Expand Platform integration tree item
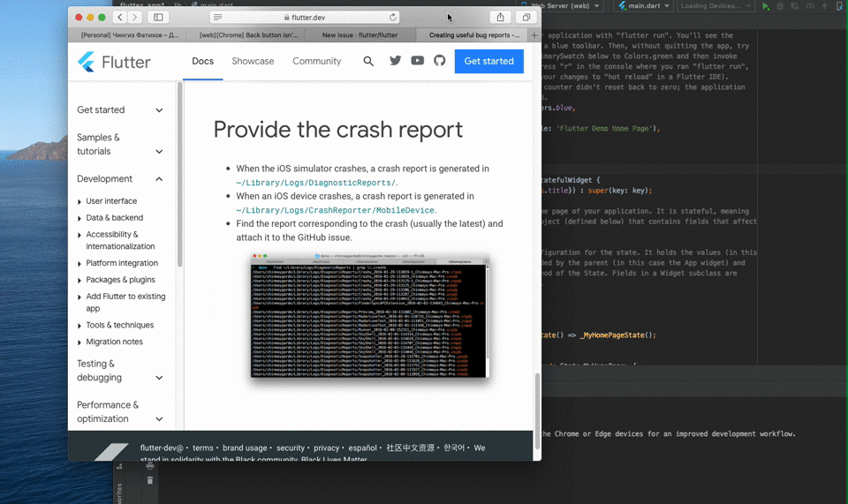The width and height of the screenshot is (848, 504). pyautogui.click(x=117, y=263)
